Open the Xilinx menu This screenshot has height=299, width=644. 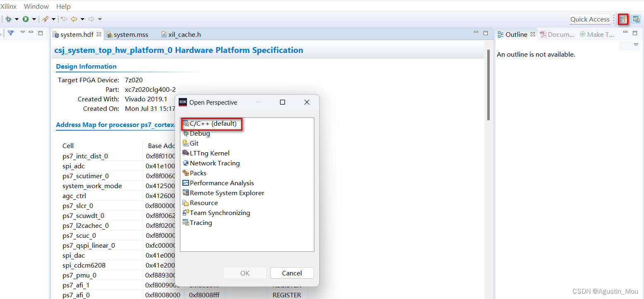(x=9, y=6)
